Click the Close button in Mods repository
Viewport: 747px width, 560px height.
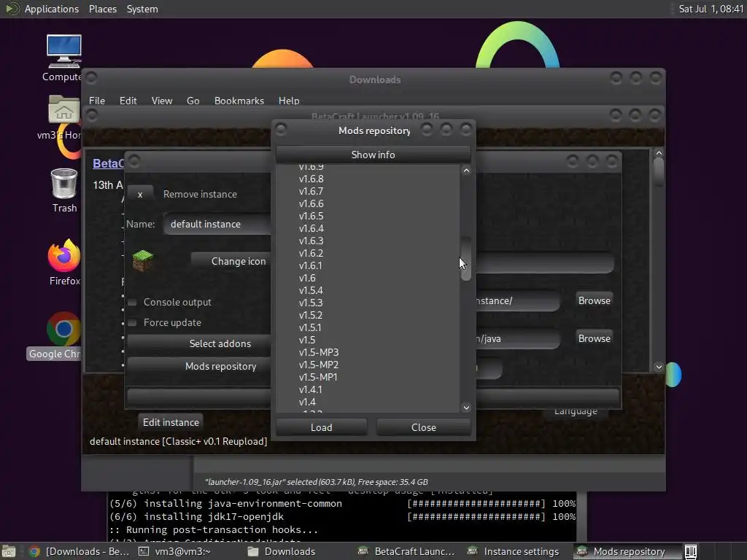(x=424, y=427)
